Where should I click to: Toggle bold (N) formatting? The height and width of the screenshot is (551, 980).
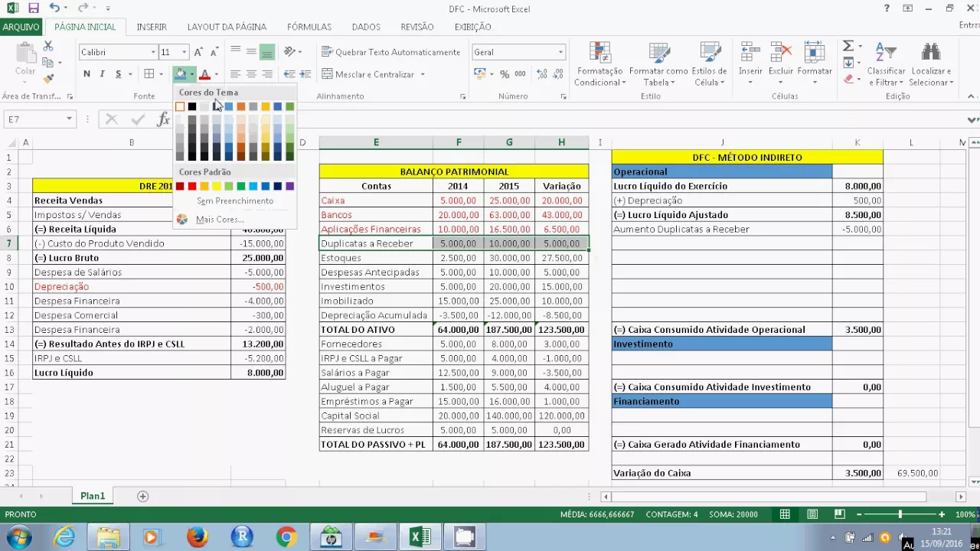coord(87,74)
